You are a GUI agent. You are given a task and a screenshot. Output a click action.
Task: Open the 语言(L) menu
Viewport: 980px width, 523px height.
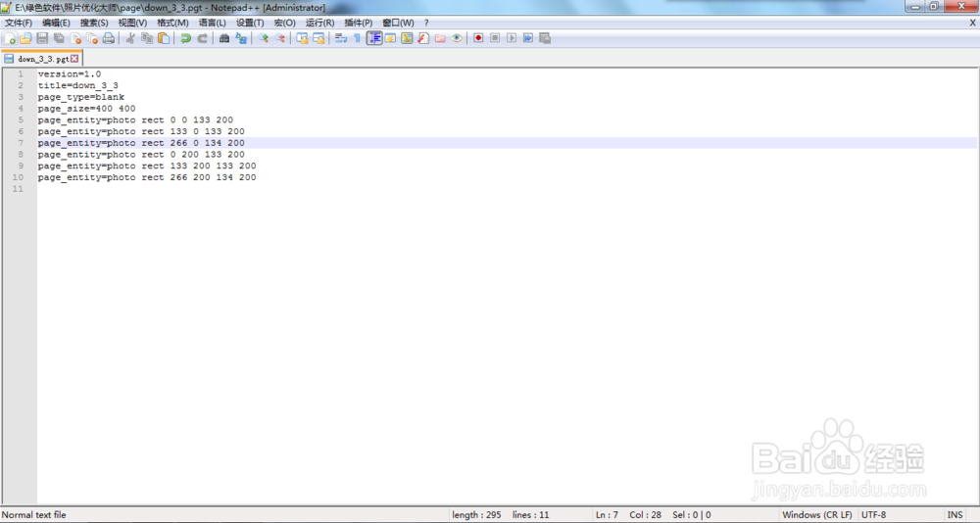[213, 23]
